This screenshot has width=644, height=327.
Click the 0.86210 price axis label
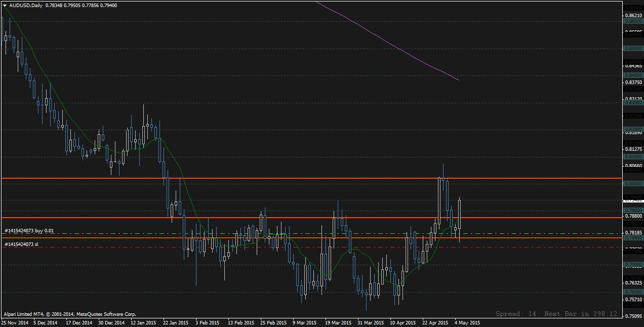[633, 16]
